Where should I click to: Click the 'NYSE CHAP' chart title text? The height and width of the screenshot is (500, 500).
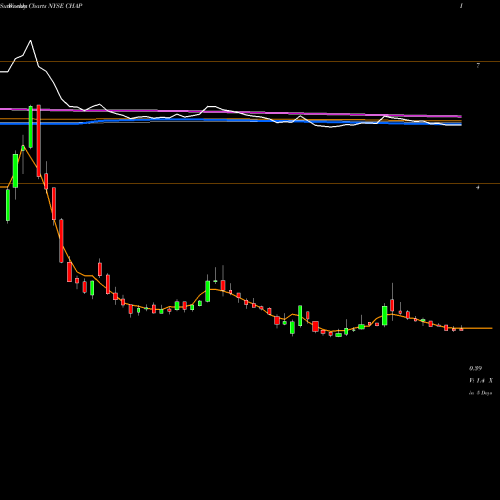coord(65,6)
